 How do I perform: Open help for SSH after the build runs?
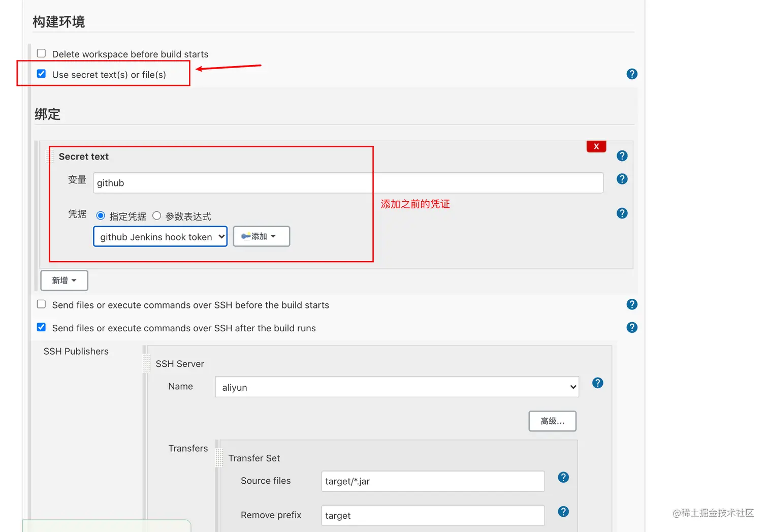pos(632,327)
